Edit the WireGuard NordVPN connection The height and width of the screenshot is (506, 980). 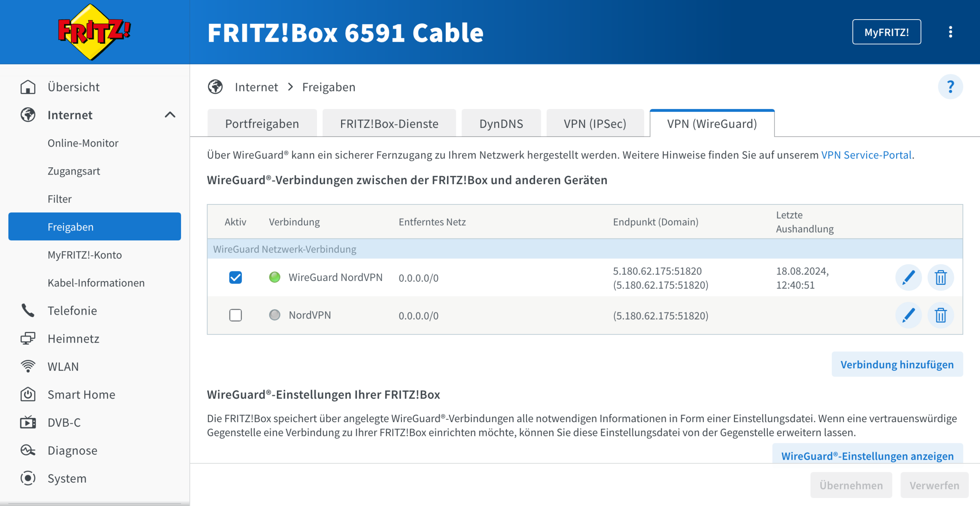[x=908, y=277]
